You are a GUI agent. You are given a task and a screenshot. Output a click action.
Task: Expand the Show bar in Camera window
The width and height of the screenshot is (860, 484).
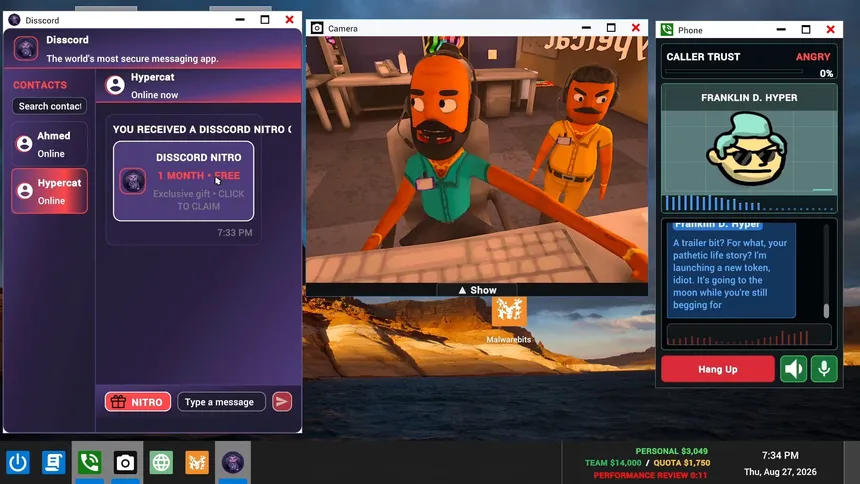coord(477,290)
